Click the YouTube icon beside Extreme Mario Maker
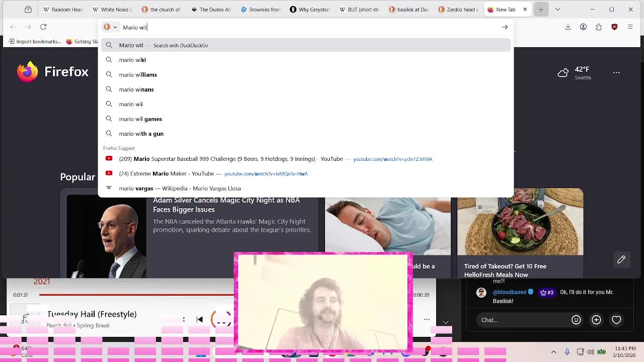The height and width of the screenshot is (362, 644). (109, 173)
